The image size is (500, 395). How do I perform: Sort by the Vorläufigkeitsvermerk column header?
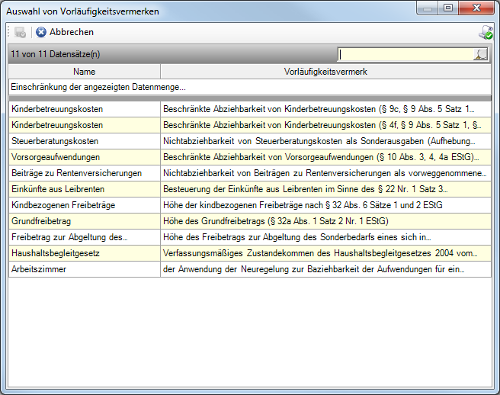click(x=326, y=72)
